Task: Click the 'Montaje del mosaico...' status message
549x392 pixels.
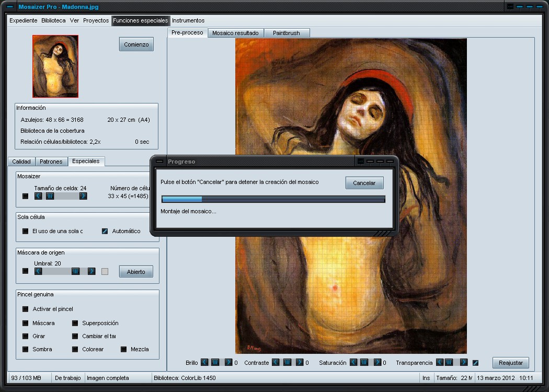Action: coord(188,211)
